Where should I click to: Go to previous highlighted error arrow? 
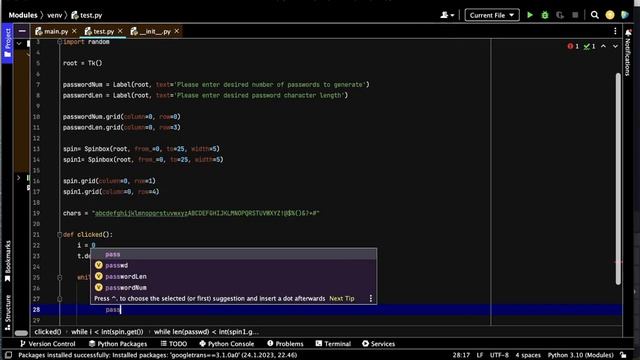tap(603, 47)
